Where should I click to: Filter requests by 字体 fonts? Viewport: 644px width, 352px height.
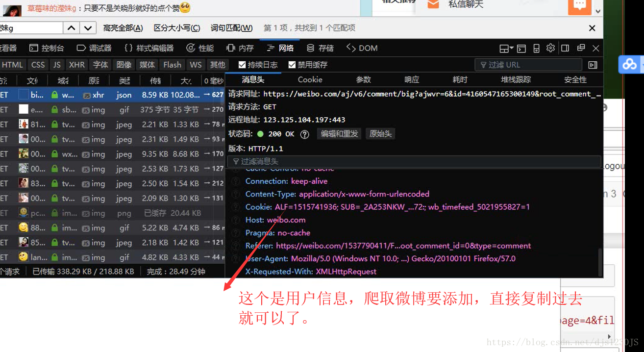[100, 65]
